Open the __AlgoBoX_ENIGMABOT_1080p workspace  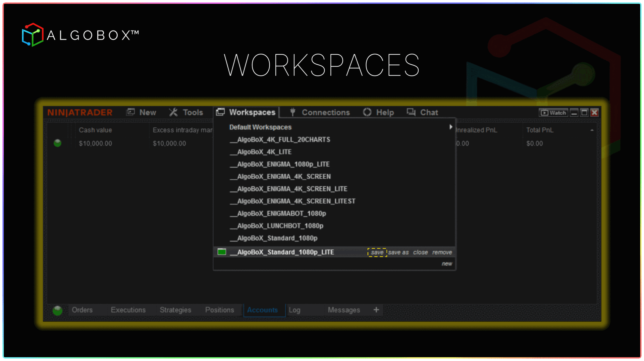click(x=278, y=214)
